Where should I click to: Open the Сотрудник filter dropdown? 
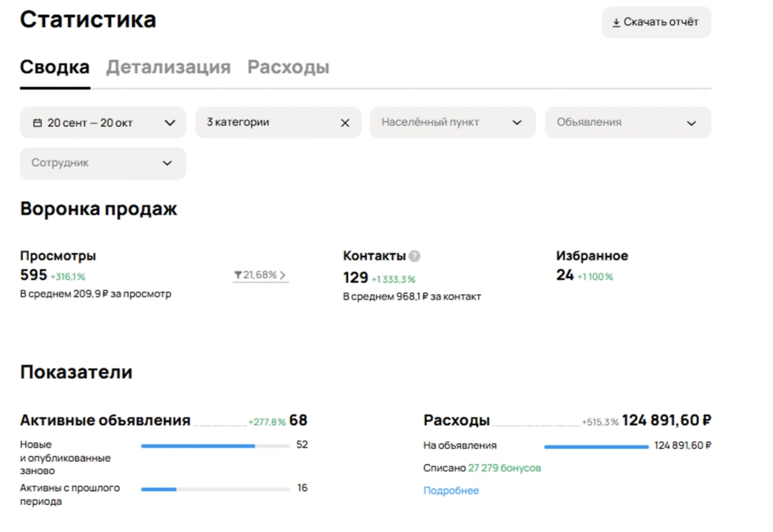[x=103, y=163]
